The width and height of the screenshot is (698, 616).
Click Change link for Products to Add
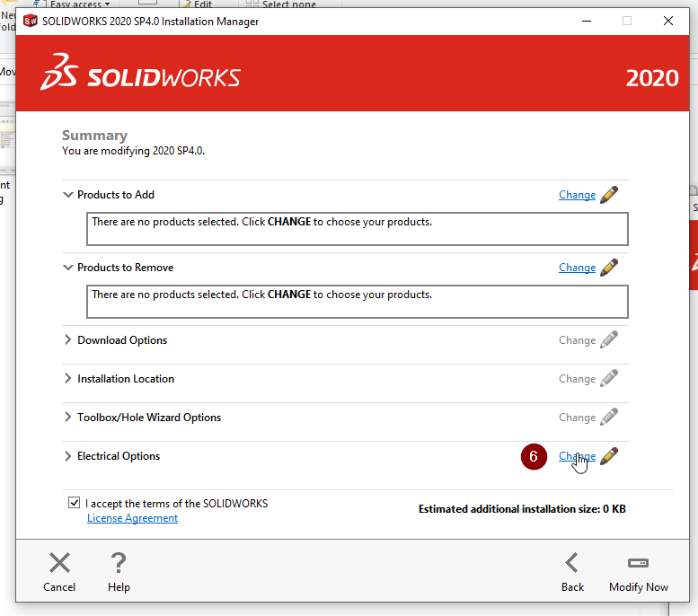click(x=577, y=195)
